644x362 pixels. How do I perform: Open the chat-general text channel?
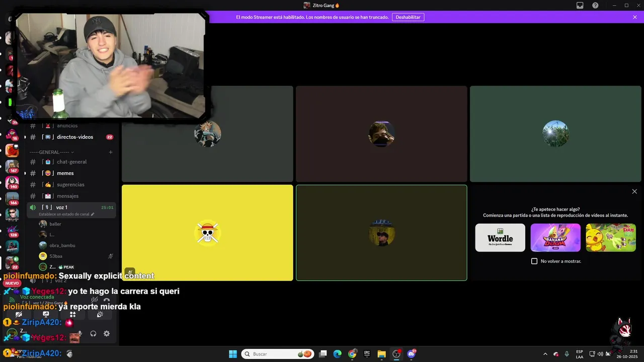coord(71,162)
